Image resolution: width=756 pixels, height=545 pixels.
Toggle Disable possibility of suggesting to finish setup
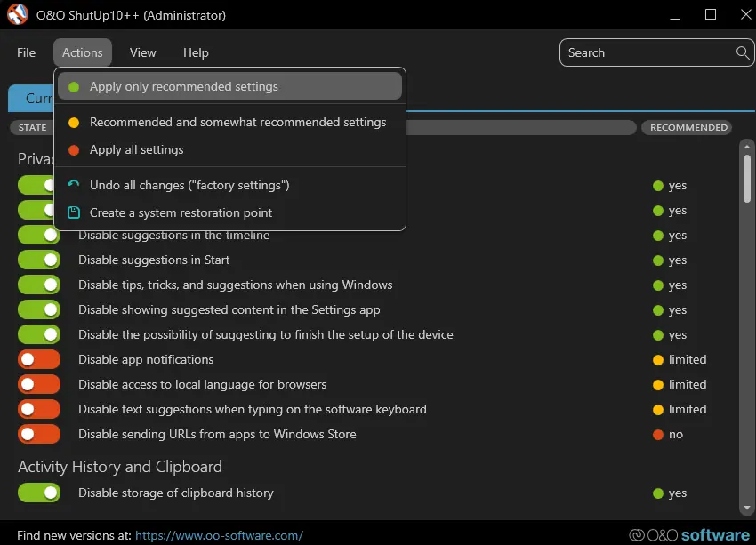39,334
